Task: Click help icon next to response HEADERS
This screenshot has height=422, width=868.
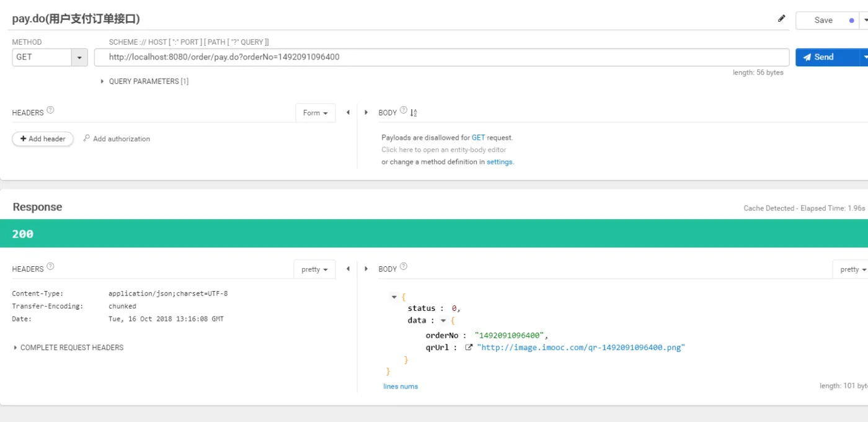Action: pos(50,266)
